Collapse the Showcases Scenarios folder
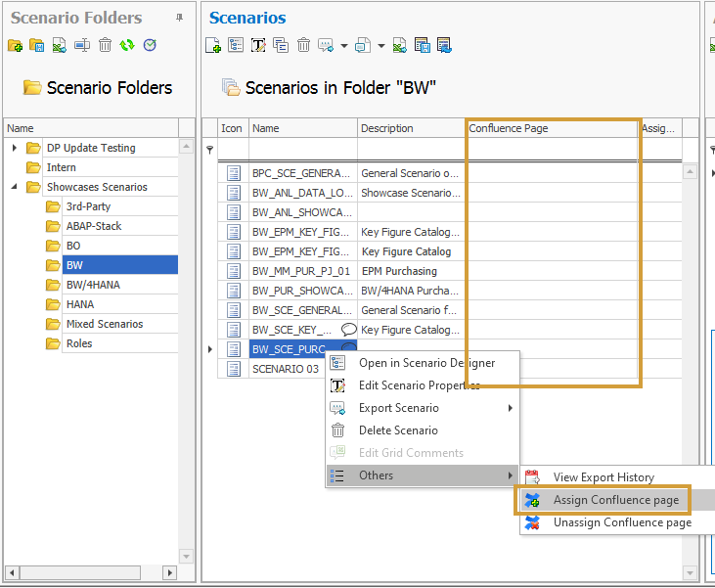 [15, 187]
